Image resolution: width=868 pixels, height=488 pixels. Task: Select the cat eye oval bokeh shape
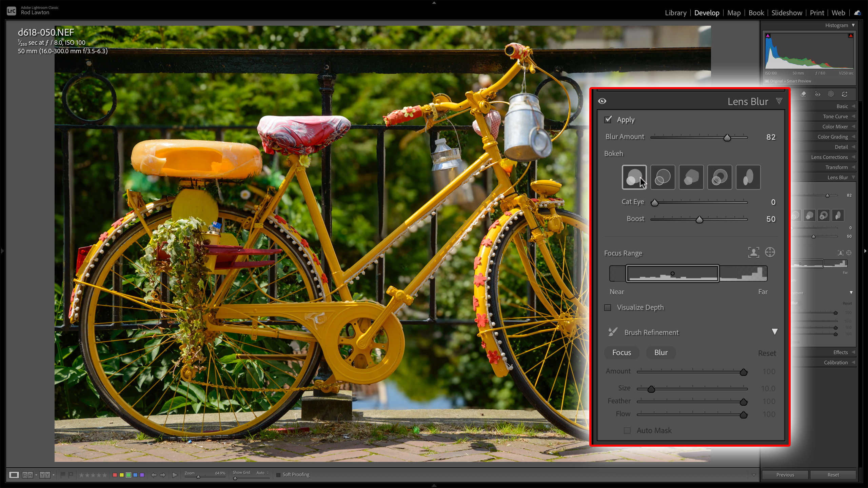point(748,177)
